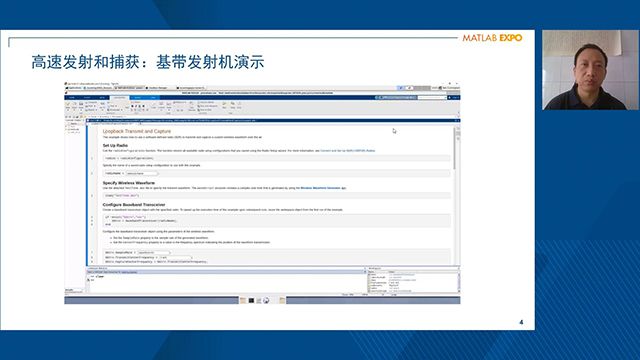The image size is (640, 360).
Task: Click the Stop icon in Run group
Action: coord(239,104)
